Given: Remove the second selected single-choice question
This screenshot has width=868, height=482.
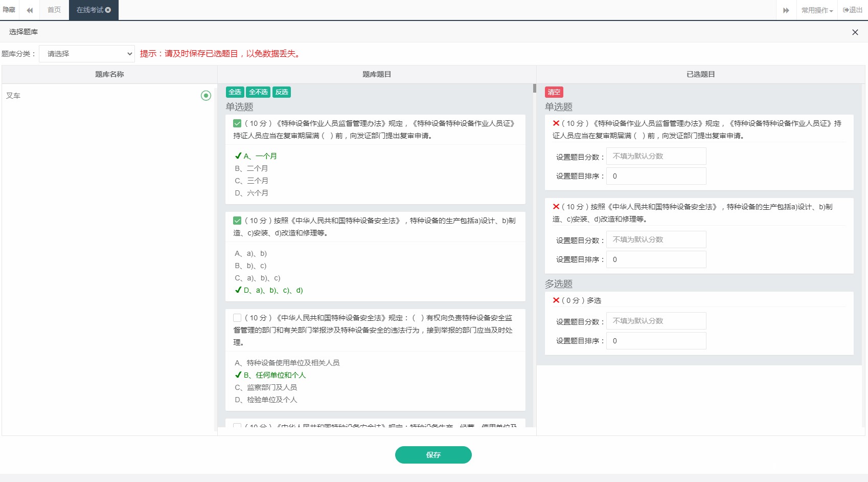Looking at the screenshot, I should click(x=556, y=207).
